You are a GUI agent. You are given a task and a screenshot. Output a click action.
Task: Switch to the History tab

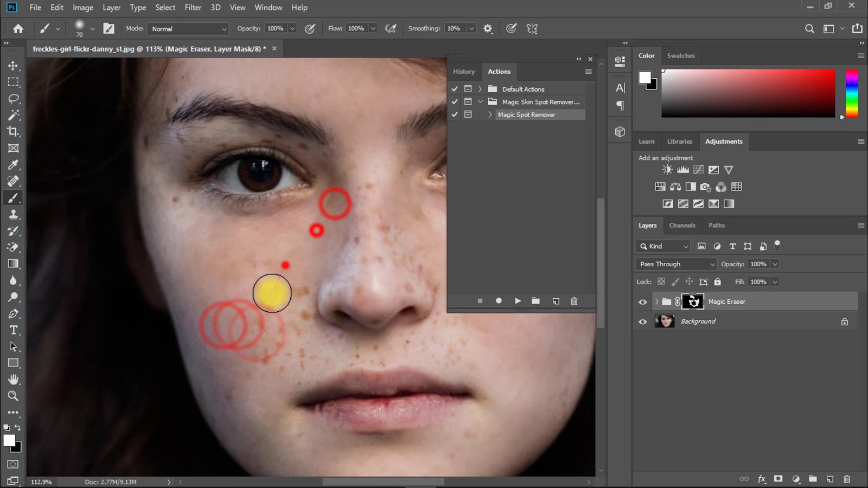click(x=464, y=72)
